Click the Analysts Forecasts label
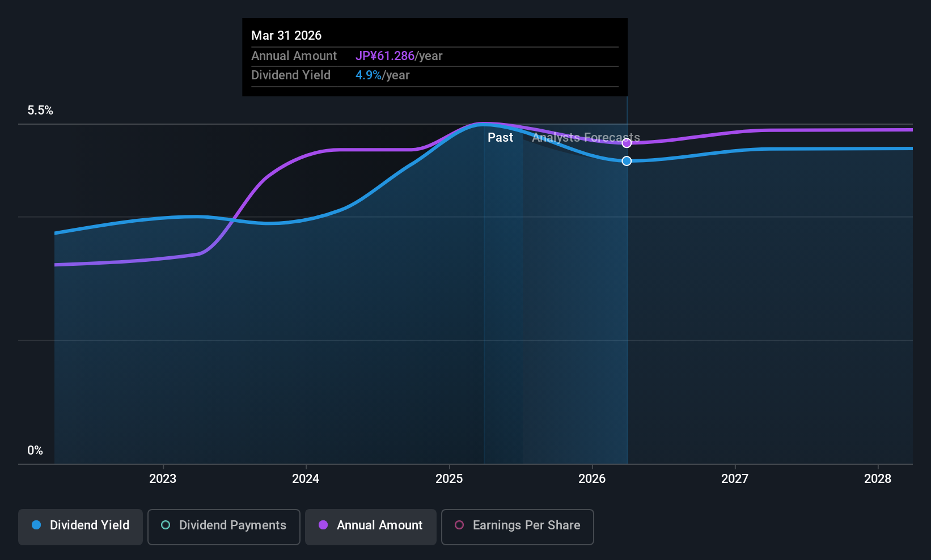 click(586, 138)
